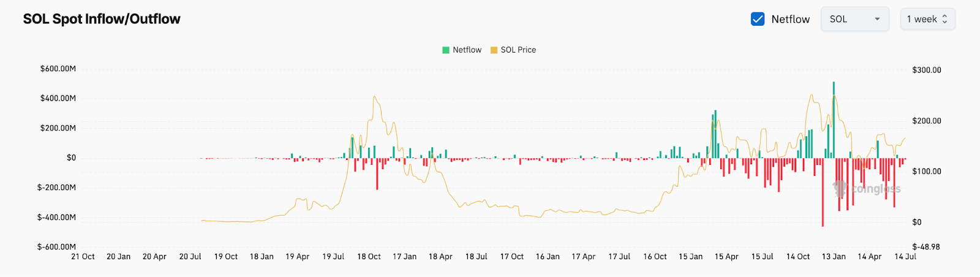
Task: Click the 13 Jan x-axis label
Action: tap(834, 257)
